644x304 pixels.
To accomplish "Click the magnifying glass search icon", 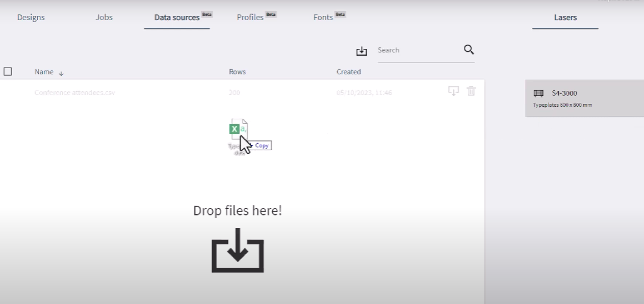I will (x=469, y=49).
